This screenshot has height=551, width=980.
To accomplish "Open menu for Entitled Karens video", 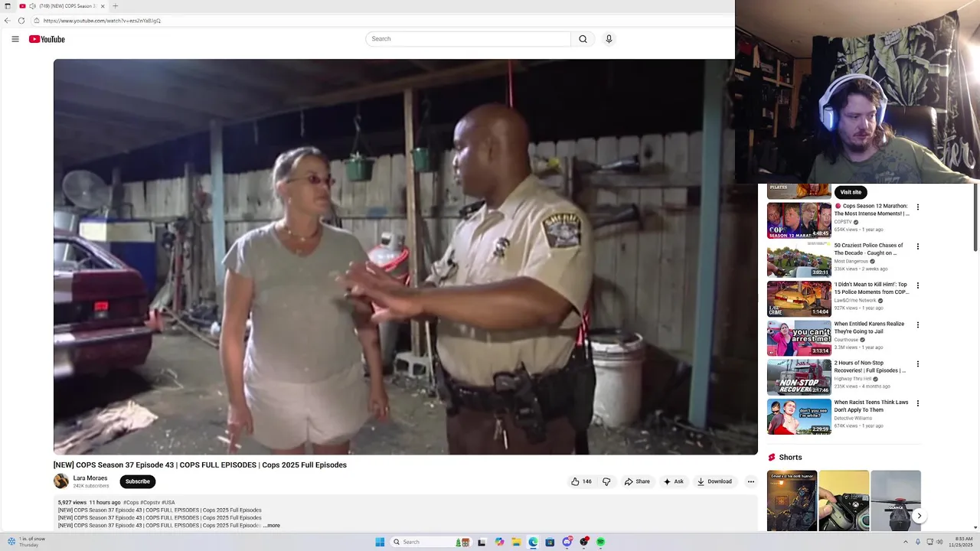I will pos(918,324).
